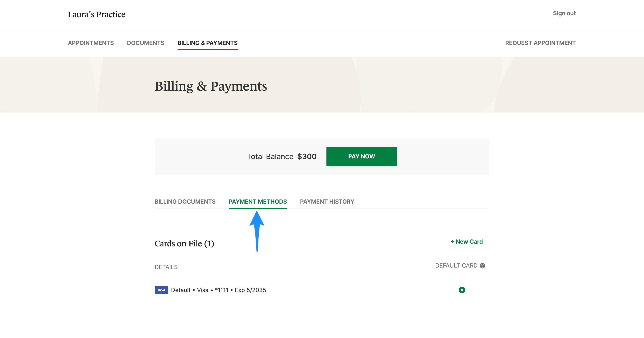The width and height of the screenshot is (644, 338).
Task: Click the Laura's Practice logo
Action: click(x=96, y=14)
